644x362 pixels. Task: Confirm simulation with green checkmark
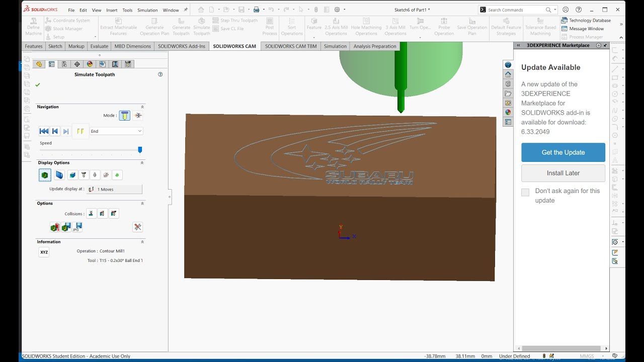pyautogui.click(x=38, y=85)
